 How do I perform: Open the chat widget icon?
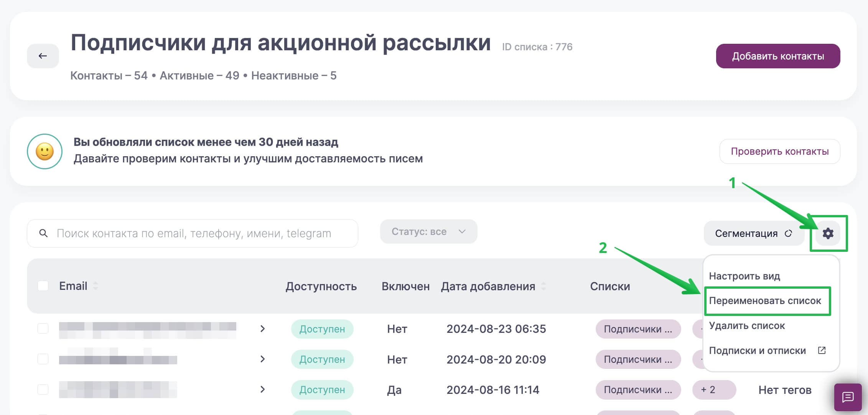tap(848, 397)
